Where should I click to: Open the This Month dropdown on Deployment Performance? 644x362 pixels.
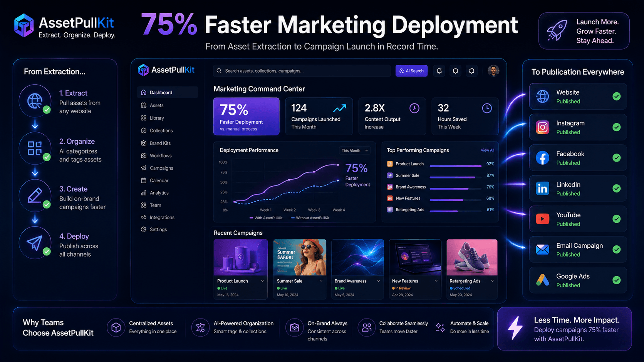[x=355, y=150]
